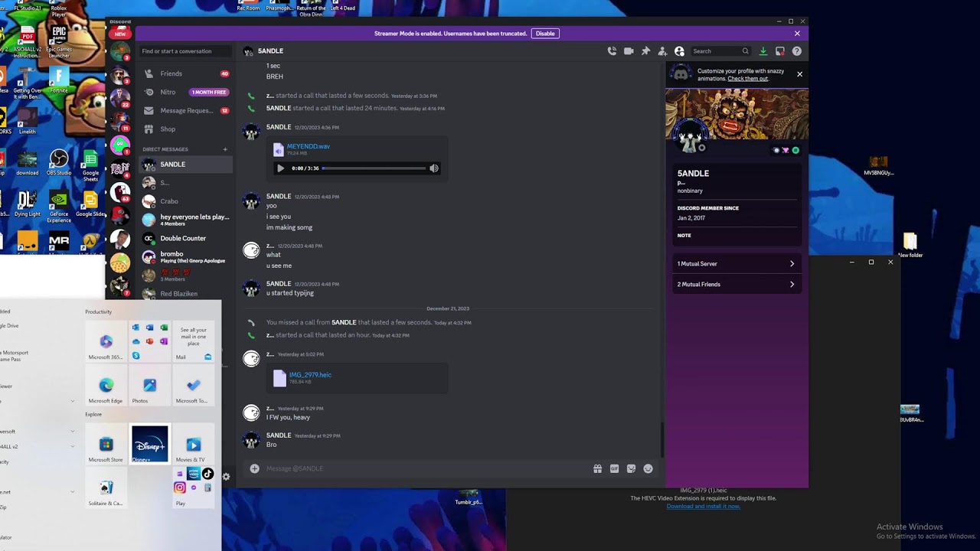Add friends to DM icon
This screenshot has height=551, width=980.
662,51
